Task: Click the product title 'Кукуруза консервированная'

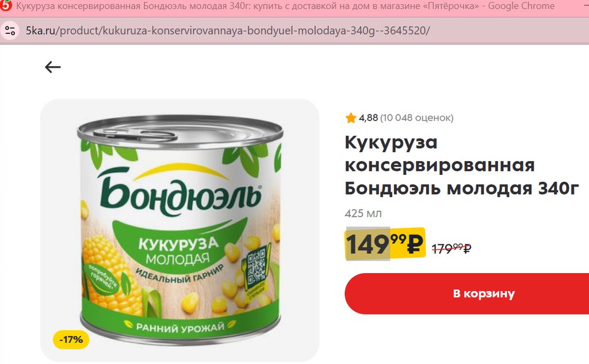Action: (439, 154)
